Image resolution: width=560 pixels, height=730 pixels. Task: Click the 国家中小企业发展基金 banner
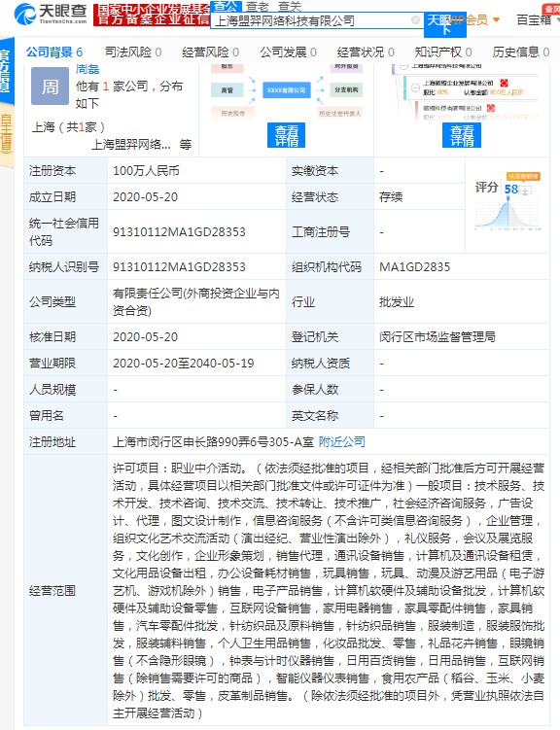pos(152,15)
